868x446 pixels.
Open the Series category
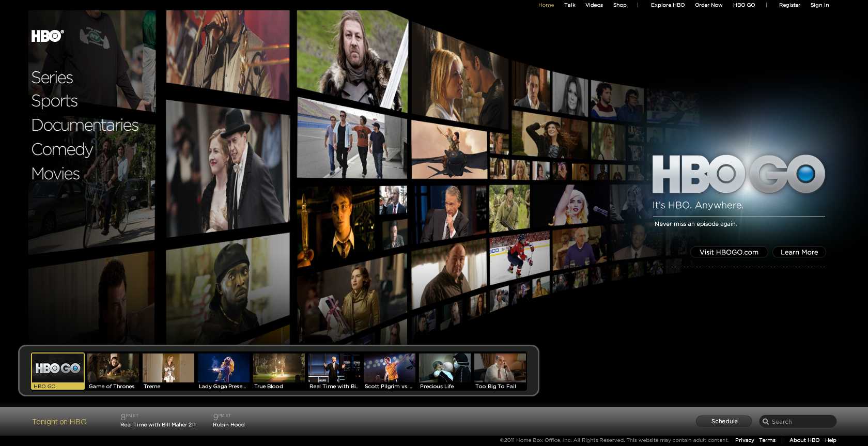click(x=52, y=78)
